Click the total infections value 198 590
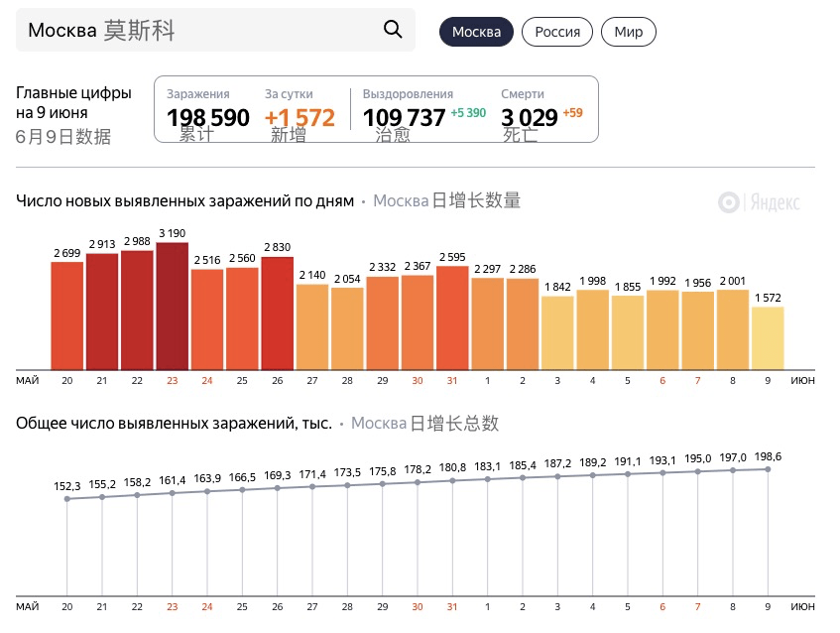This screenshot has height=633, width=840. [208, 117]
